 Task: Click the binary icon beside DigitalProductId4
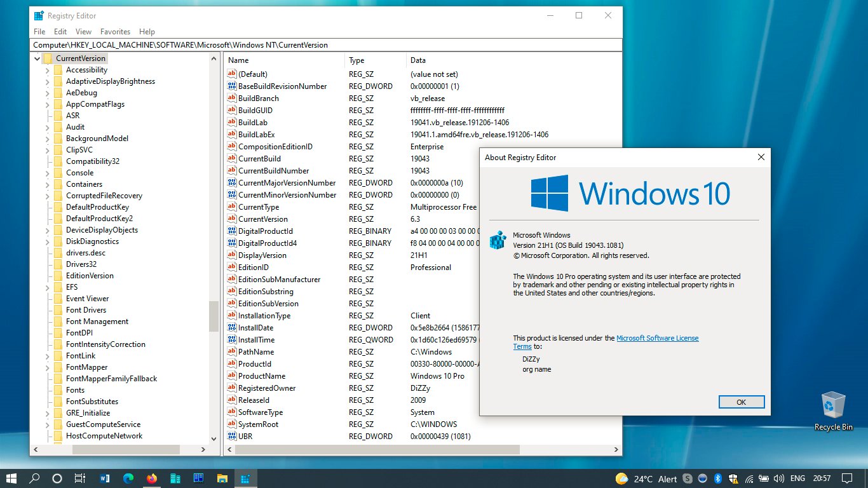coord(232,243)
